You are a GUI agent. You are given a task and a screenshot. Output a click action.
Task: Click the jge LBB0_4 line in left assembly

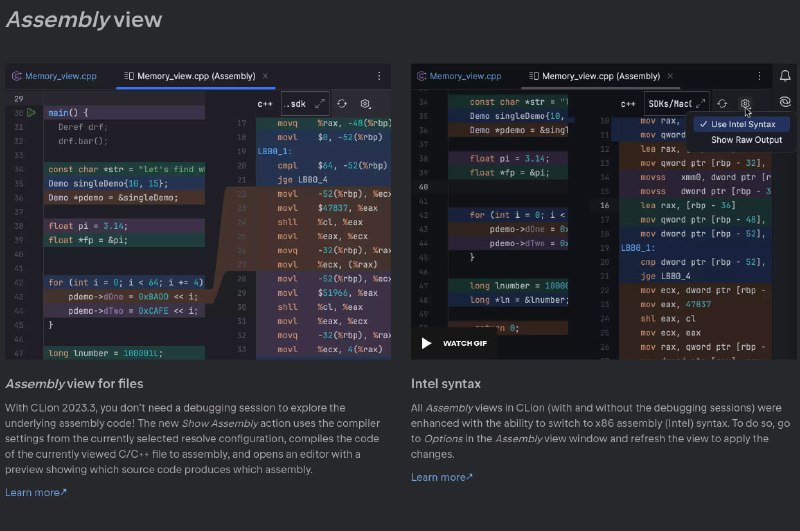point(302,180)
